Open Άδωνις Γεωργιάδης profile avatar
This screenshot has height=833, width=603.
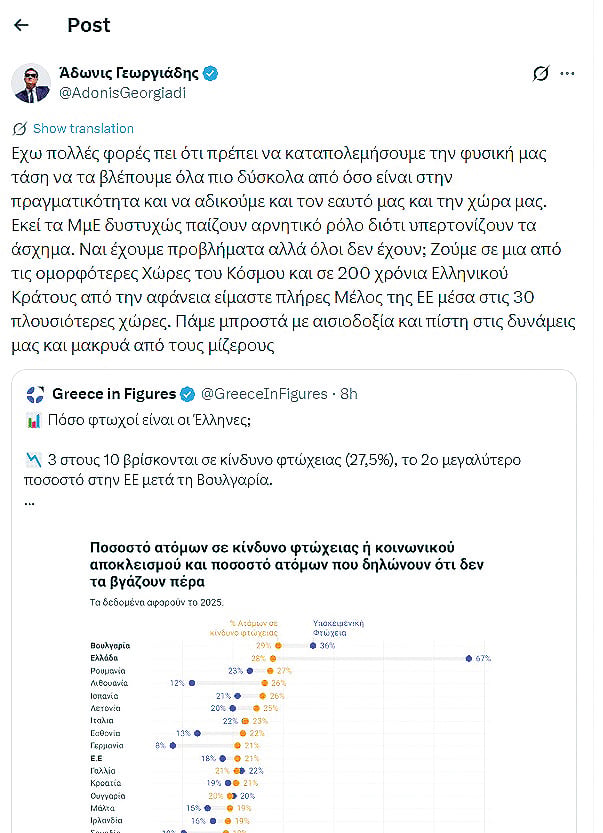coord(31,83)
